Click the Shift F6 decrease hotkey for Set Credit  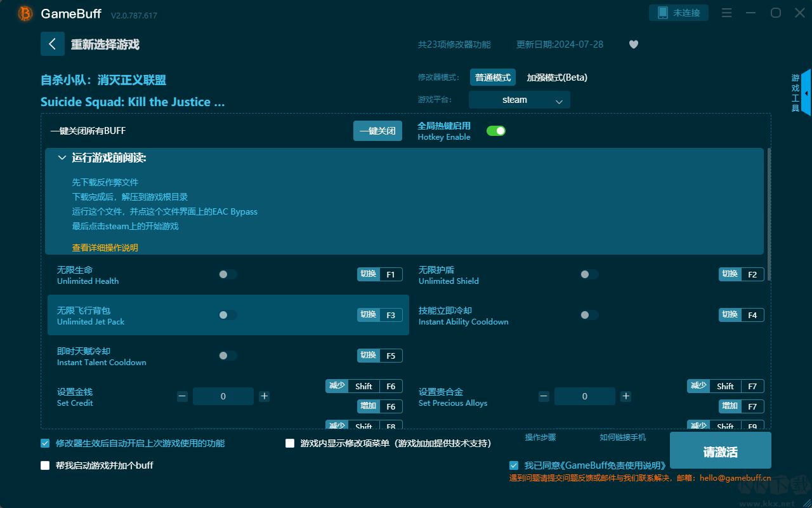coord(364,386)
